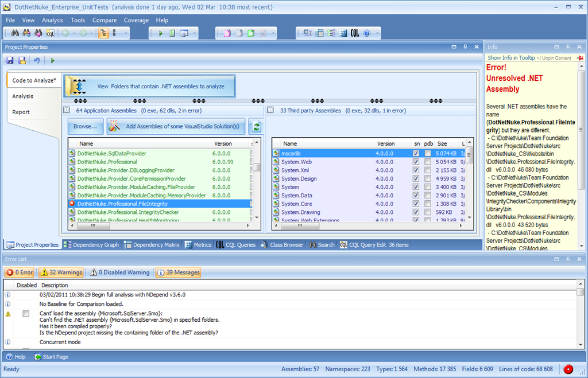Expand View Folders containing .NET assemblies
Screen dimensions: 588x378
(x=150, y=87)
